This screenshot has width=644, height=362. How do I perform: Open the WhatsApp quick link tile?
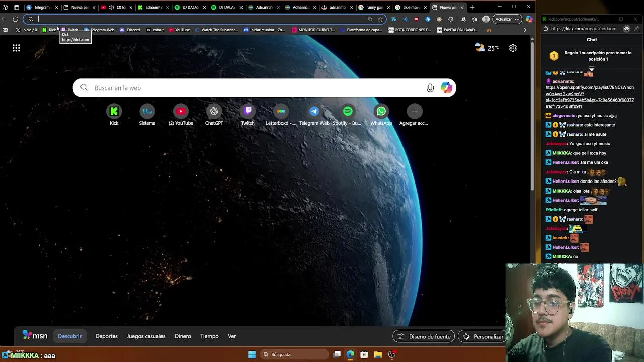tap(381, 115)
